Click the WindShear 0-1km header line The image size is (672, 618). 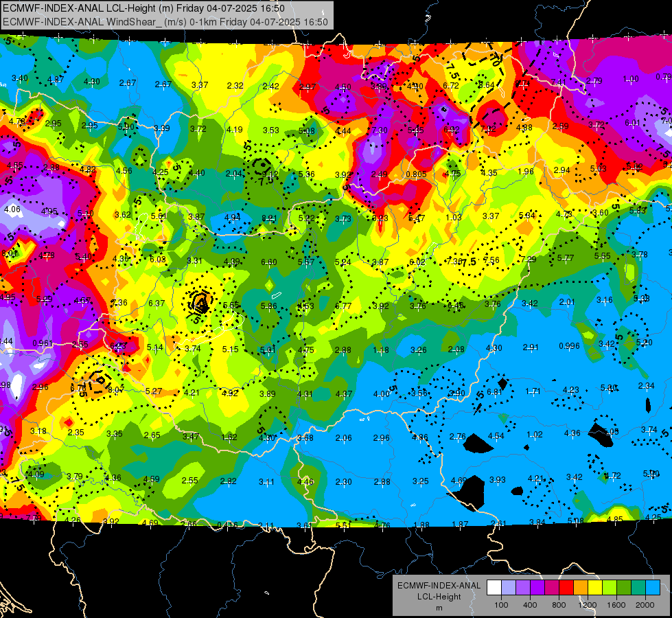pos(165,22)
